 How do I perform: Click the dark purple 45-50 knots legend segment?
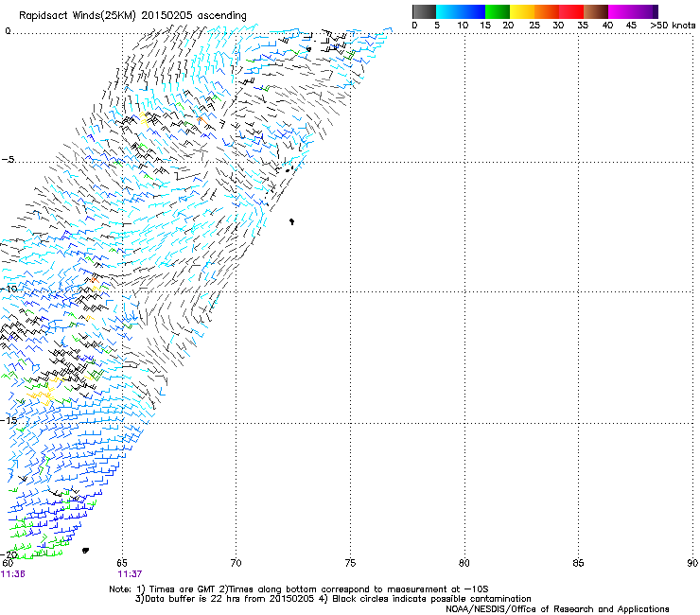coord(645,11)
